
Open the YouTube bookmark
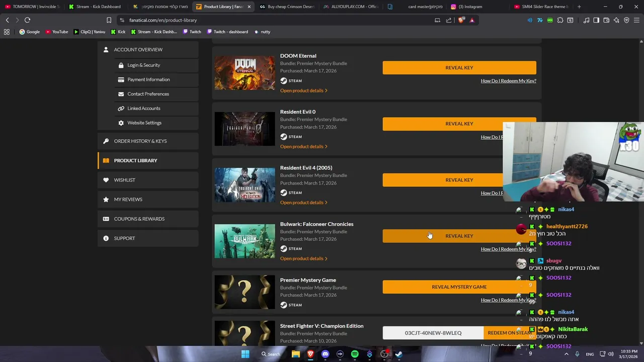click(x=56, y=32)
